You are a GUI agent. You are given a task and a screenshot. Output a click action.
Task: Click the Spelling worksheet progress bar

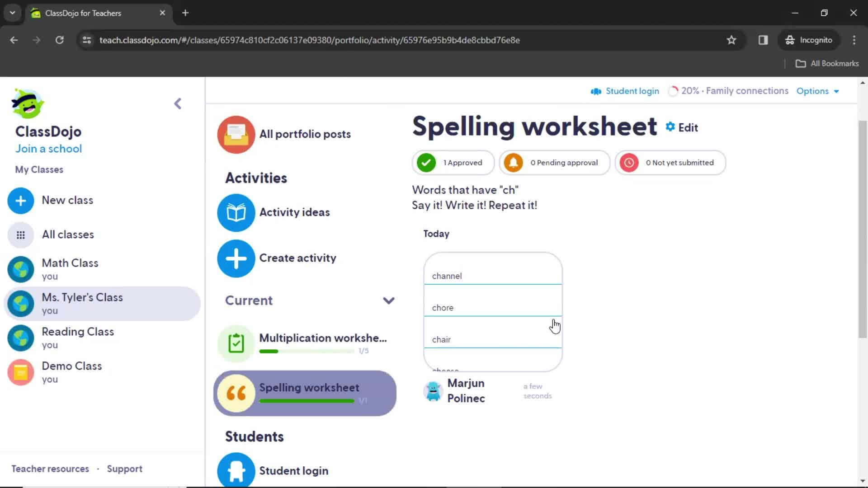(x=307, y=401)
